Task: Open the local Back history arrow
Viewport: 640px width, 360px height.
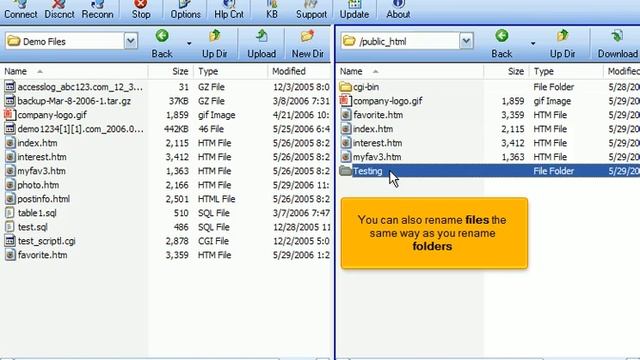Action: (x=189, y=43)
